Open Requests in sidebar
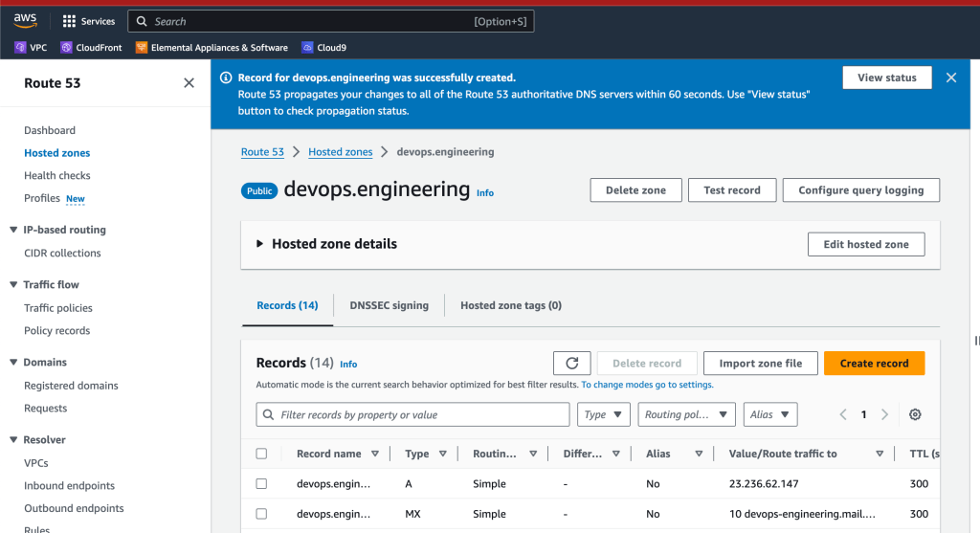The height and width of the screenshot is (533, 980). click(x=45, y=408)
